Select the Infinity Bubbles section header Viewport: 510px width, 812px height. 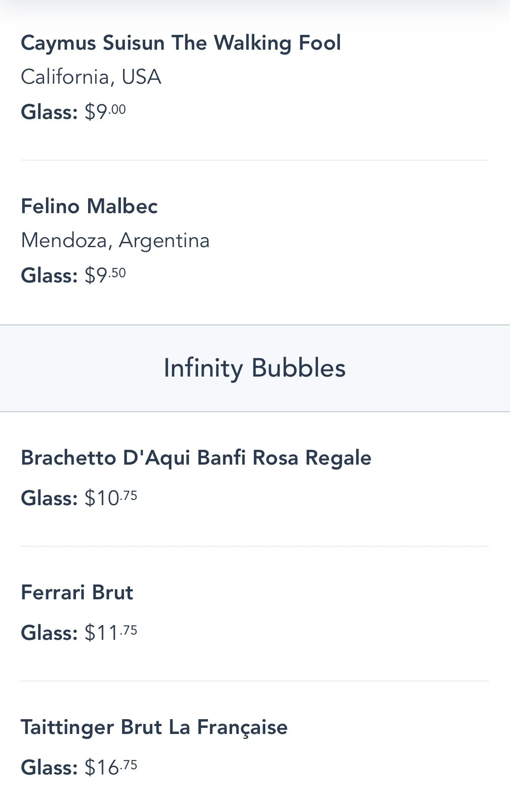coord(255,368)
